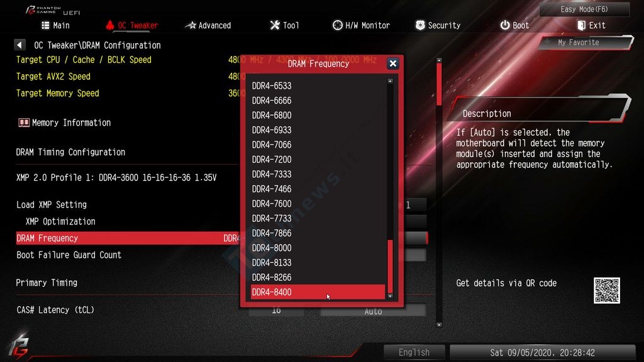Open the H/W Monitor tab
The image size is (644, 362).
click(x=361, y=25)
